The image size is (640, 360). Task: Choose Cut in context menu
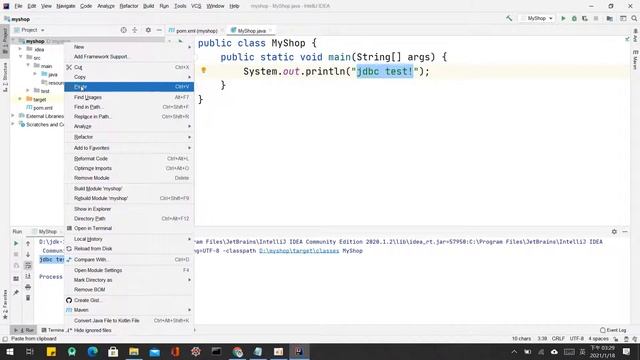129,67
